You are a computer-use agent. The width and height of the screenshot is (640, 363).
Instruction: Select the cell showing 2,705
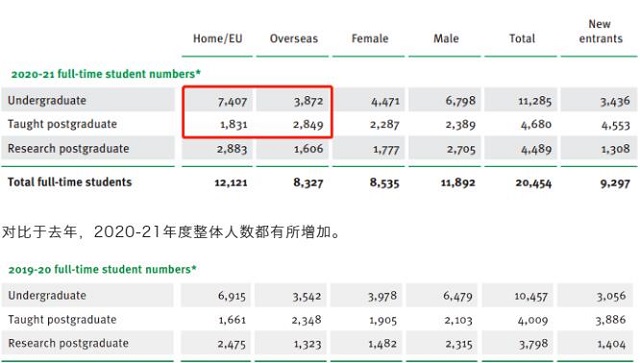coord(461,149)
